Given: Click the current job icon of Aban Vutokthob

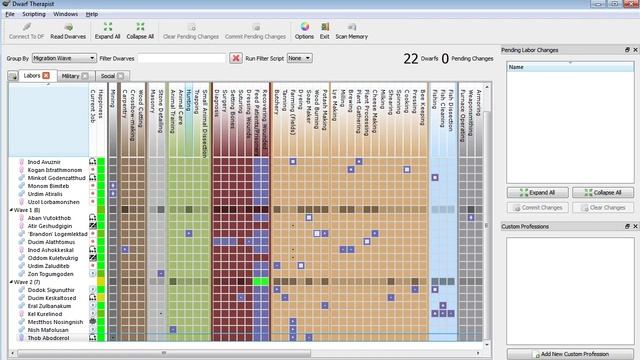Looking at the screenshot, I should (x=93, y=218).
